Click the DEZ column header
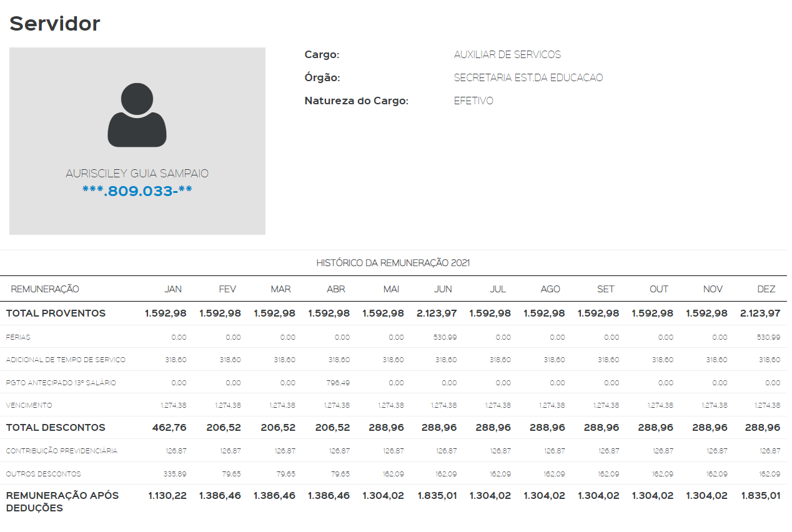 766,289
